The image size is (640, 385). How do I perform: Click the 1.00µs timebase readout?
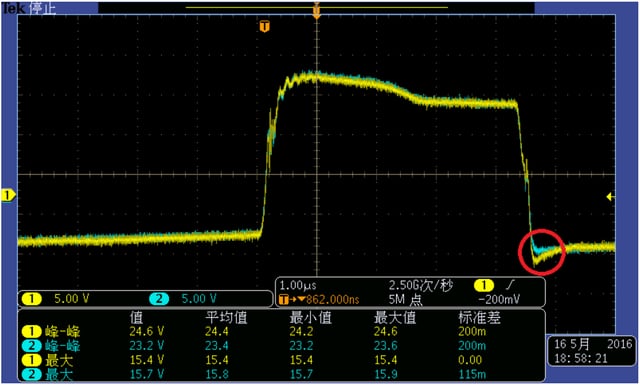pos(298,285)
